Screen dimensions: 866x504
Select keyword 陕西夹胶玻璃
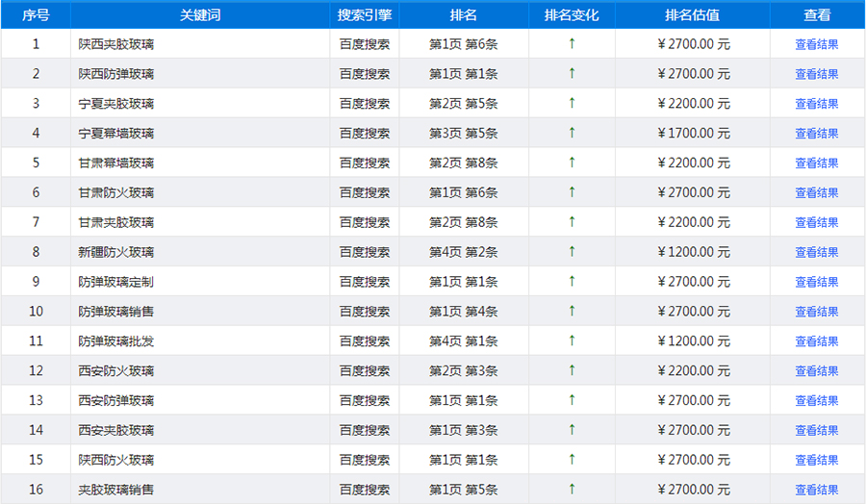coord(116,44)
